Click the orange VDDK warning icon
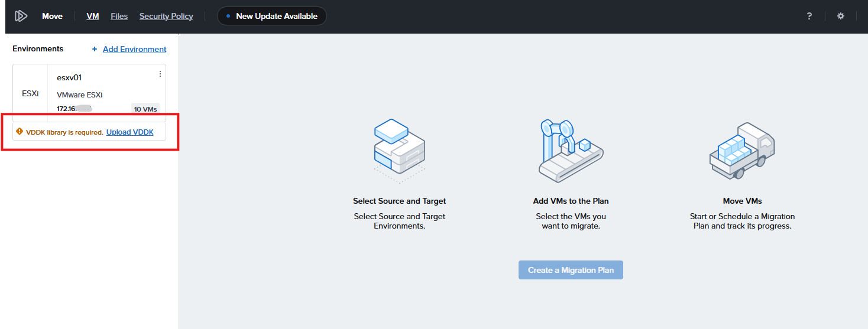The width and height of the screenshot is (868, 329). pos(20,132)
